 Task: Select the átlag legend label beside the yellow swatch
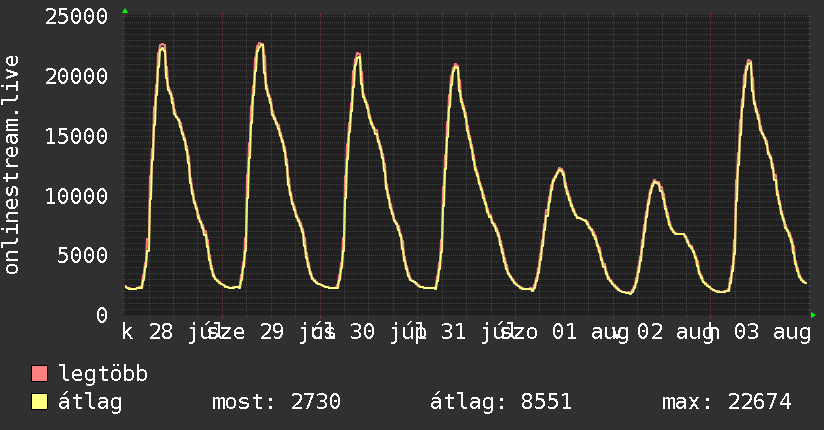(x=90, y=402)
